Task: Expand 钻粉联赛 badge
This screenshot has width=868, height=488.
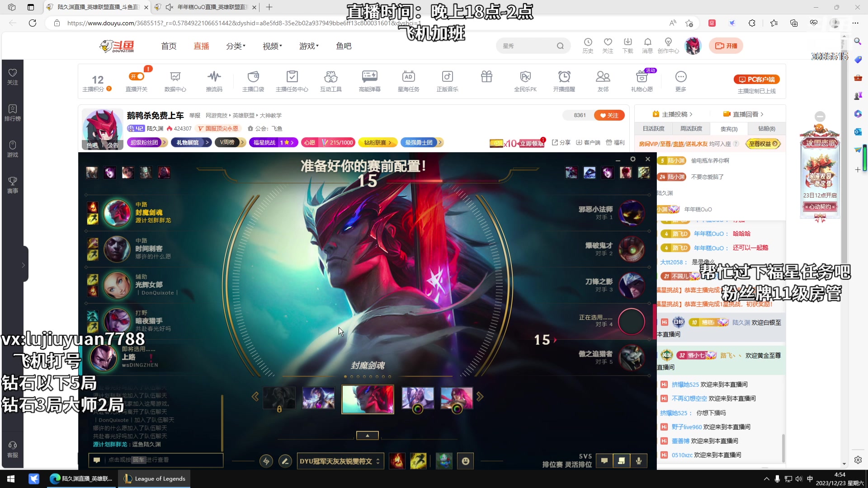Action: point(377,142)
